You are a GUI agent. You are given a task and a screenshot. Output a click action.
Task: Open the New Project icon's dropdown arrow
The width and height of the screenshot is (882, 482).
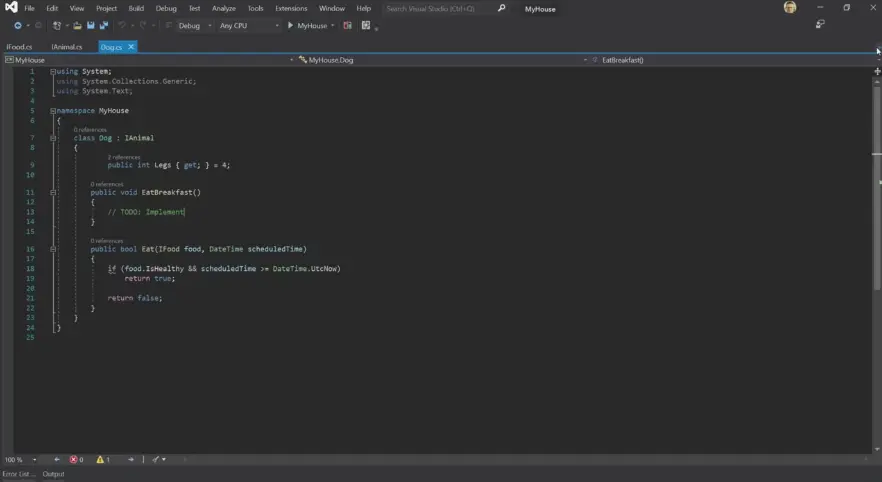click(x=67, y=26)
